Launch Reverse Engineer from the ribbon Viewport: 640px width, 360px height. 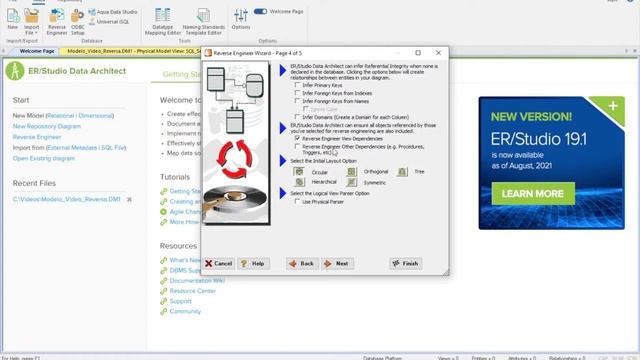pyautogui.click(x=57, y=21)
